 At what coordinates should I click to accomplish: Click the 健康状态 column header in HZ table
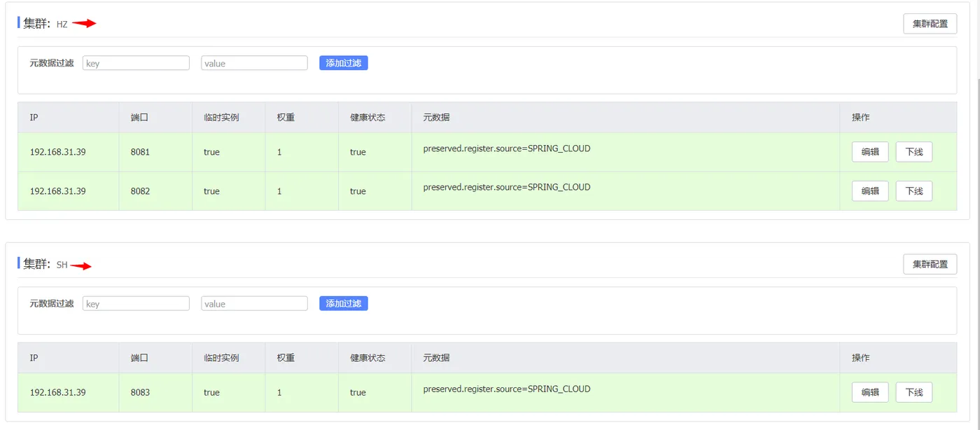pyautogui.click(x=367, y=118)
